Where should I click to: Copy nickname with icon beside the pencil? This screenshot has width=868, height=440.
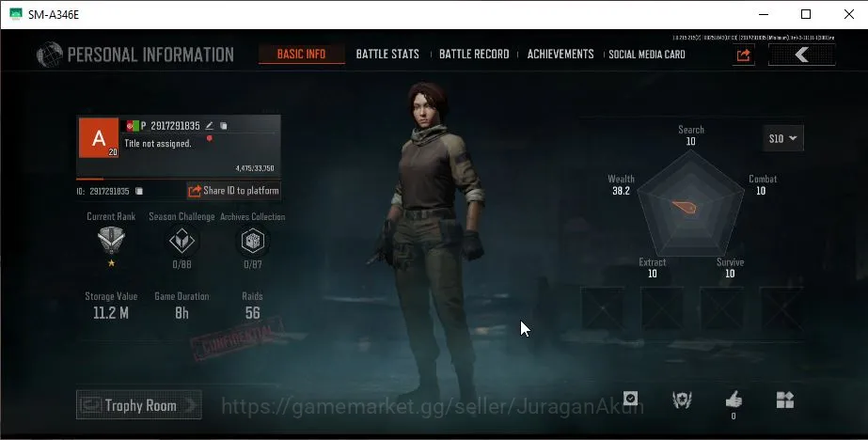pyautogui.click(x=224, y=126)
